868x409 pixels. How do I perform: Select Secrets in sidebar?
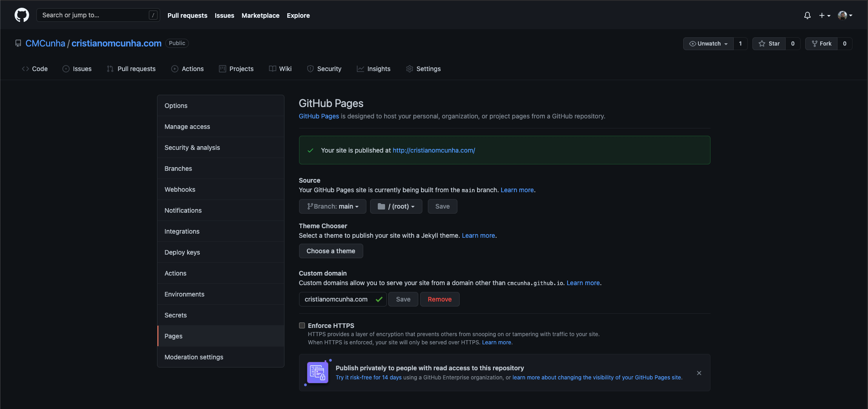pyautogui.click(x=221, y=315)
